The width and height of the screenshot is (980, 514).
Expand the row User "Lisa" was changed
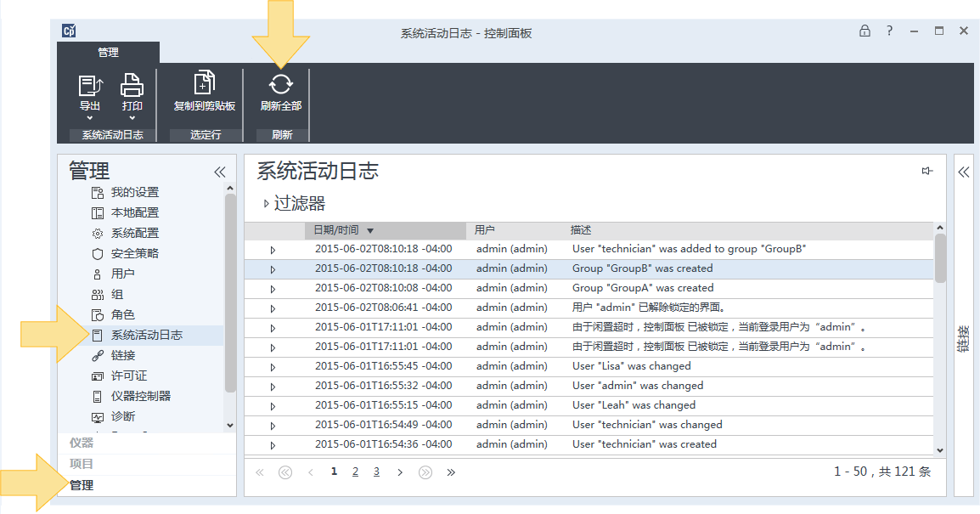click(x=273, y=367)
